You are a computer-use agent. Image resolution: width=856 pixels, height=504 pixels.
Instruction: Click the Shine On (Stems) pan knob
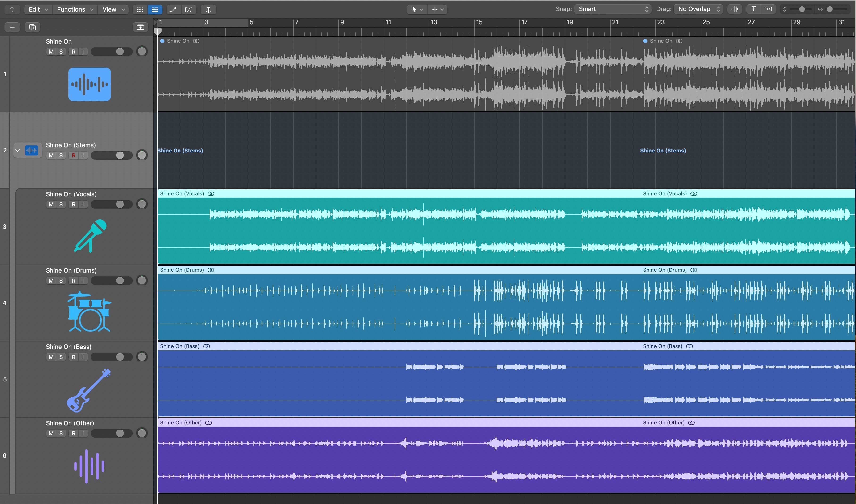click(x=142, y=155)
